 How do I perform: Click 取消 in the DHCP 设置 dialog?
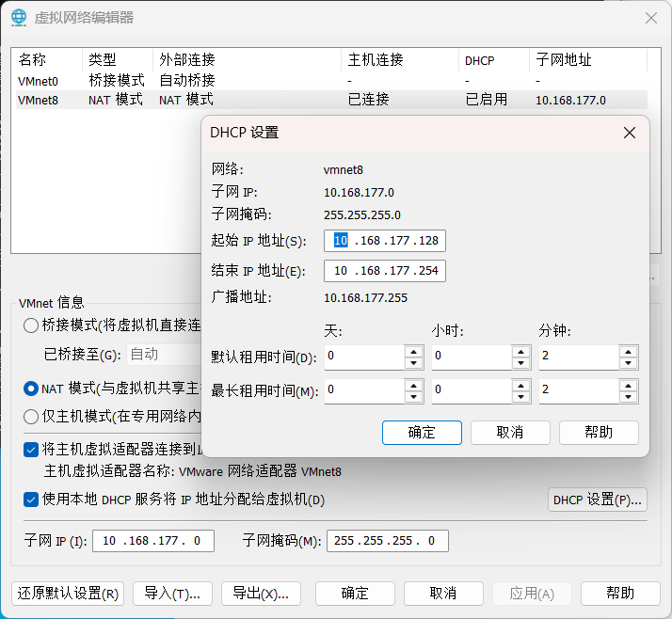click(510, 433)
